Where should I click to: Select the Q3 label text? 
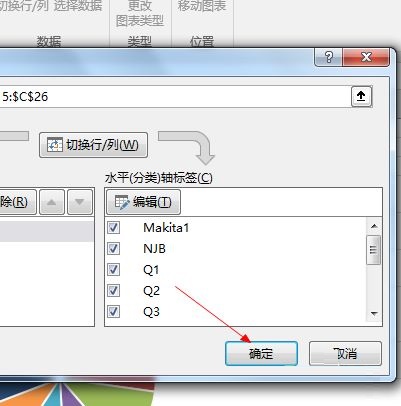151,312
